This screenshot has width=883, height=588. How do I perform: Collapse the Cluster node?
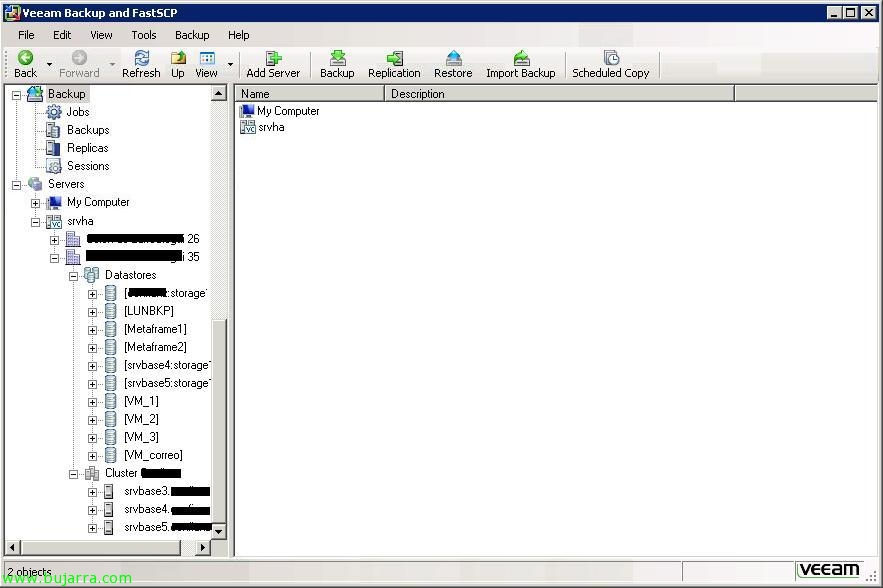coord(73,474)
